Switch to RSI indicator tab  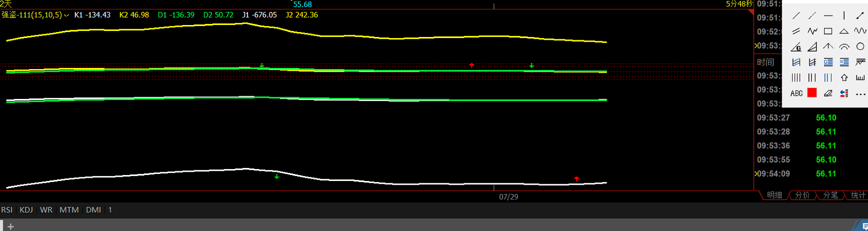tap(7, 210)
